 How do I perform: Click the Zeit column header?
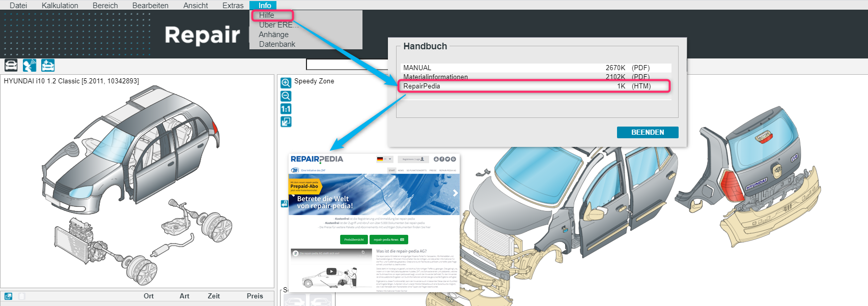coord(214,296)
